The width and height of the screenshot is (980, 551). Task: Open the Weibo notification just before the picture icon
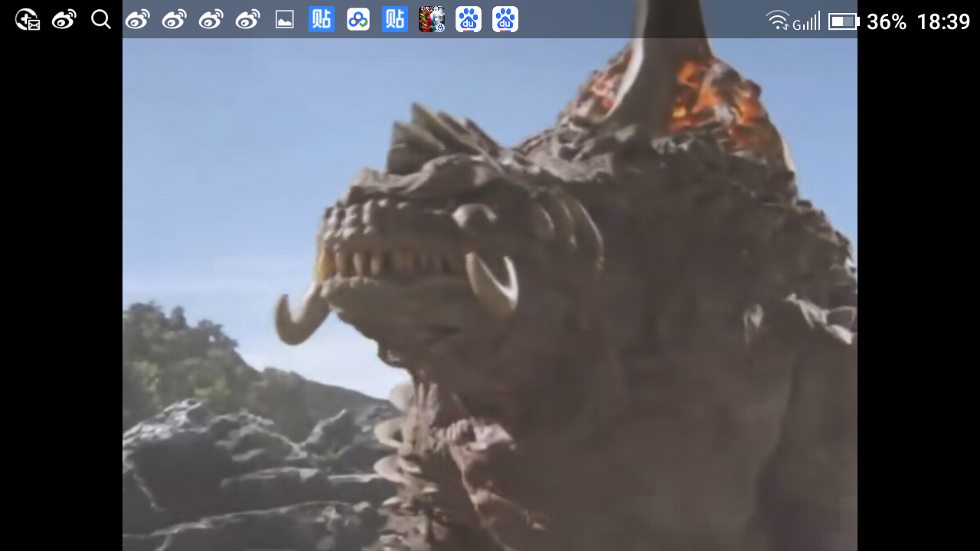[248, 19]
